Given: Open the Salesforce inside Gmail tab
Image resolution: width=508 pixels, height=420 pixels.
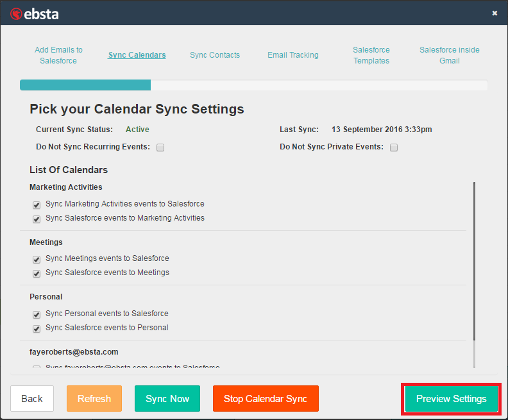Looking at the screenshot, I should (x=449, y=55).
